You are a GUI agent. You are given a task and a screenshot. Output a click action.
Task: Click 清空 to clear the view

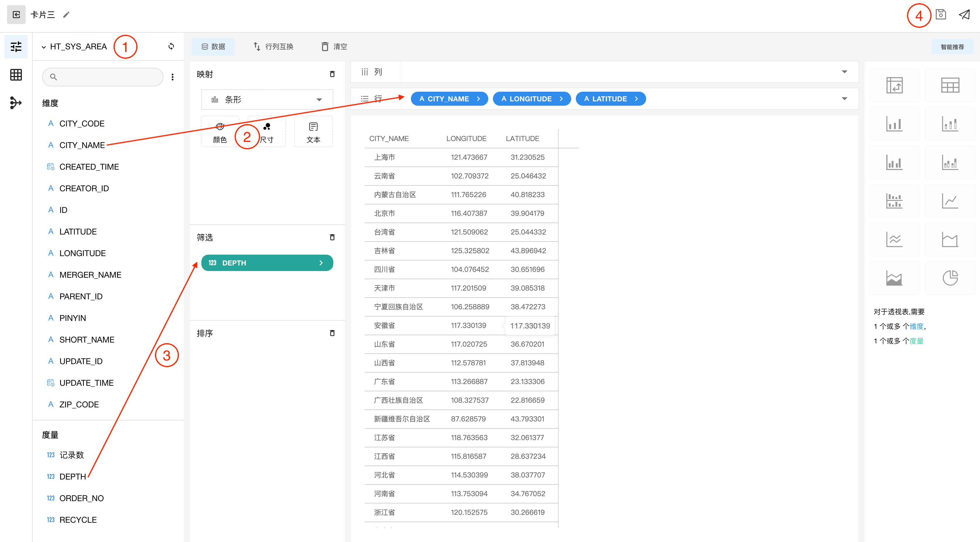pyautogui.click(x=334, y=46)
